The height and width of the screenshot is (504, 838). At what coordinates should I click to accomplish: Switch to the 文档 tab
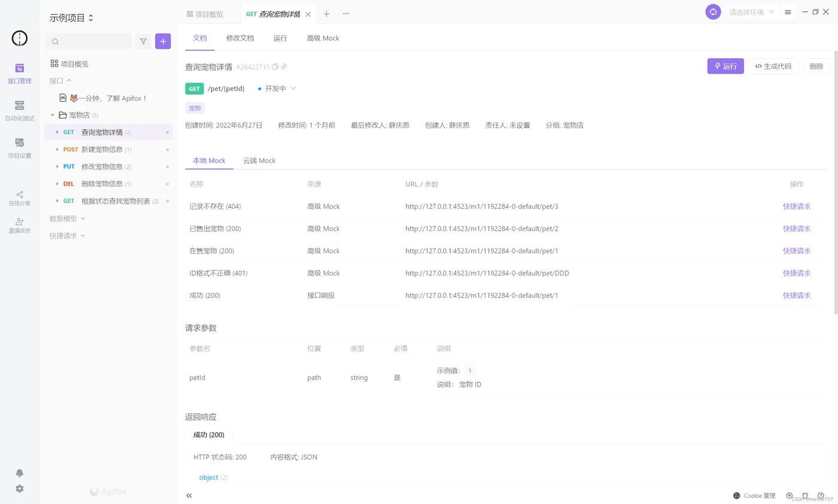[x=200, y=38]
